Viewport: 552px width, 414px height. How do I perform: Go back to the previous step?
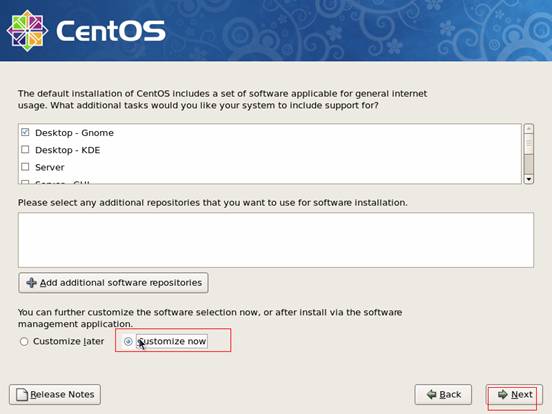[x=443, y=394]
